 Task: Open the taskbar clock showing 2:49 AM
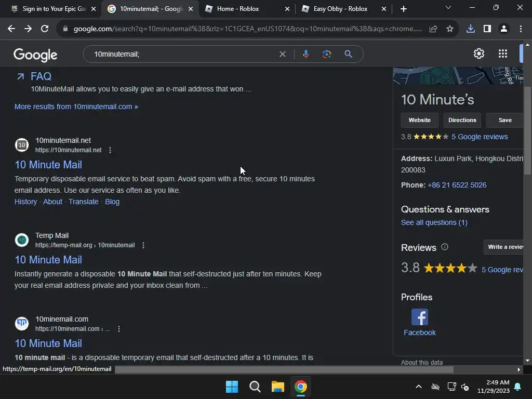click(x=494, y=387)
